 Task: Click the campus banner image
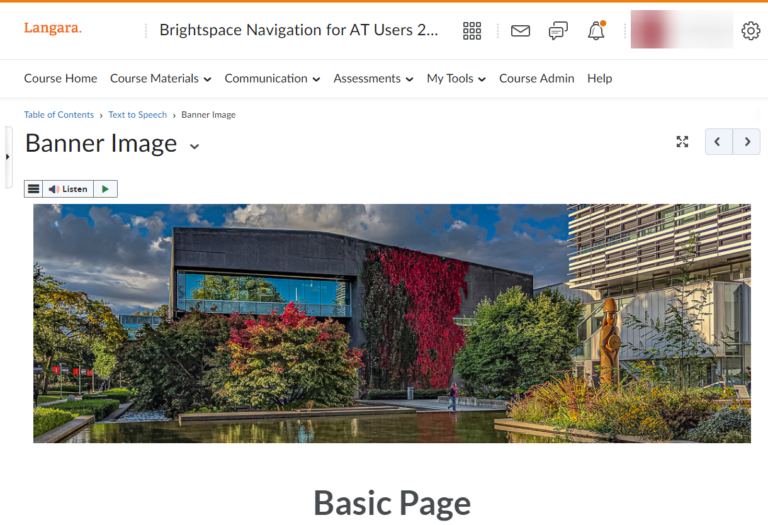392,323
